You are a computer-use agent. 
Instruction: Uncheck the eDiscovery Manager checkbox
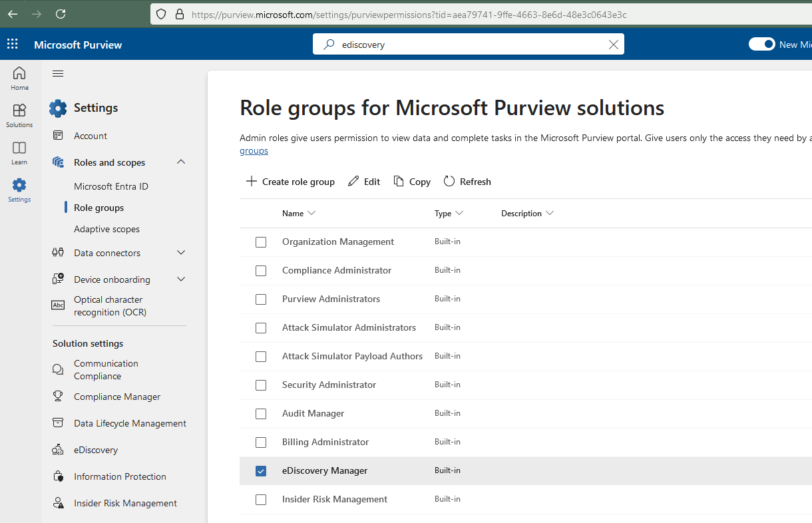point(261,470)
